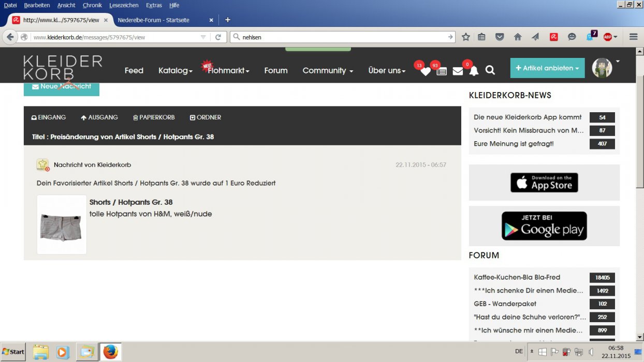
Task: Click the Neue Nachricht button
Action: click(x=62, y=87)
